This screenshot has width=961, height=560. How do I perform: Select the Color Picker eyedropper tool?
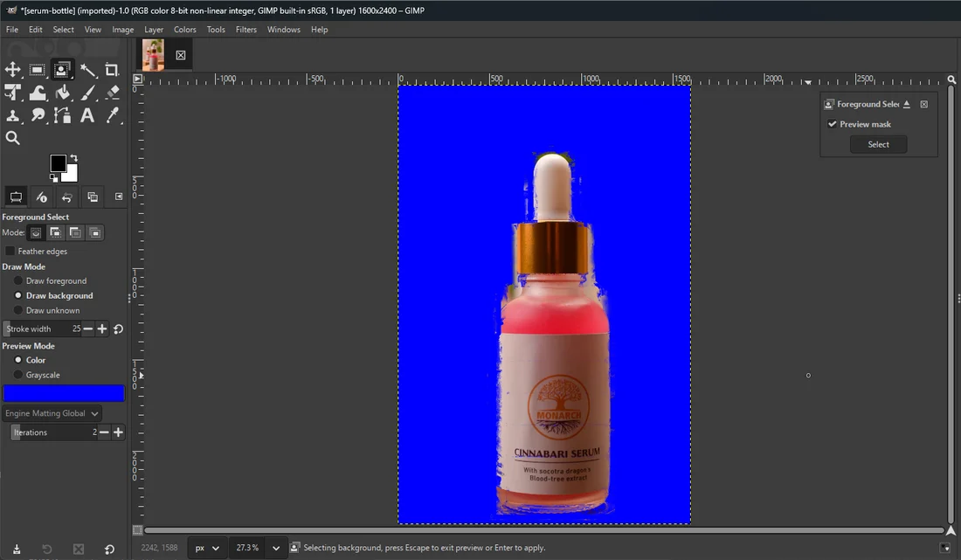pyautogui.click(x=112, y=115)
